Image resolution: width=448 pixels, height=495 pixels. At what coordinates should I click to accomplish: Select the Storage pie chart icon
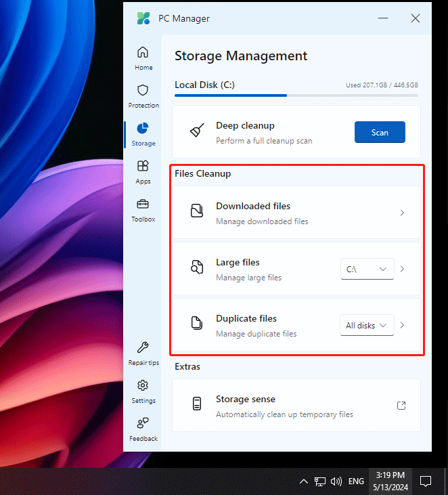(x=143, y=129)
